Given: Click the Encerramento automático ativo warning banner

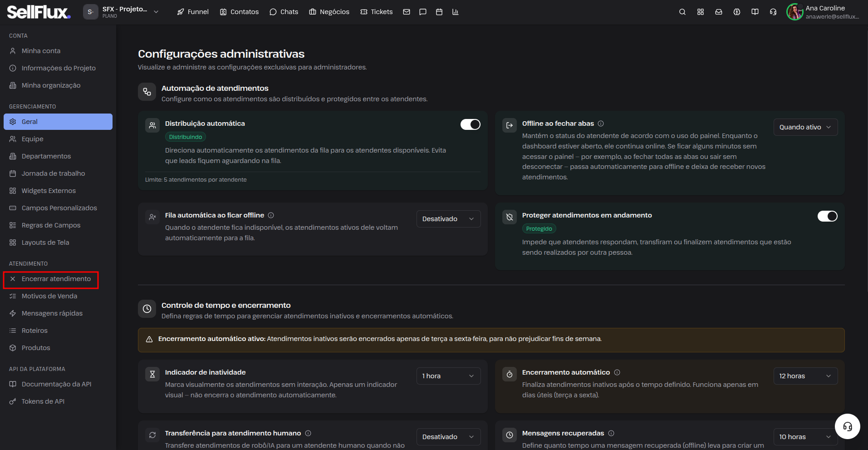Looking at the screenshot, I should pos(491,340).
